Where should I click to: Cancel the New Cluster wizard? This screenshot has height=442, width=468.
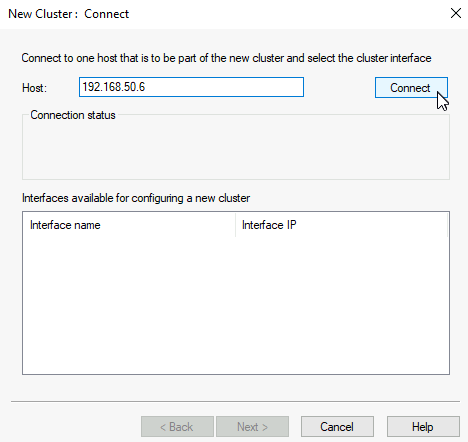337,427
